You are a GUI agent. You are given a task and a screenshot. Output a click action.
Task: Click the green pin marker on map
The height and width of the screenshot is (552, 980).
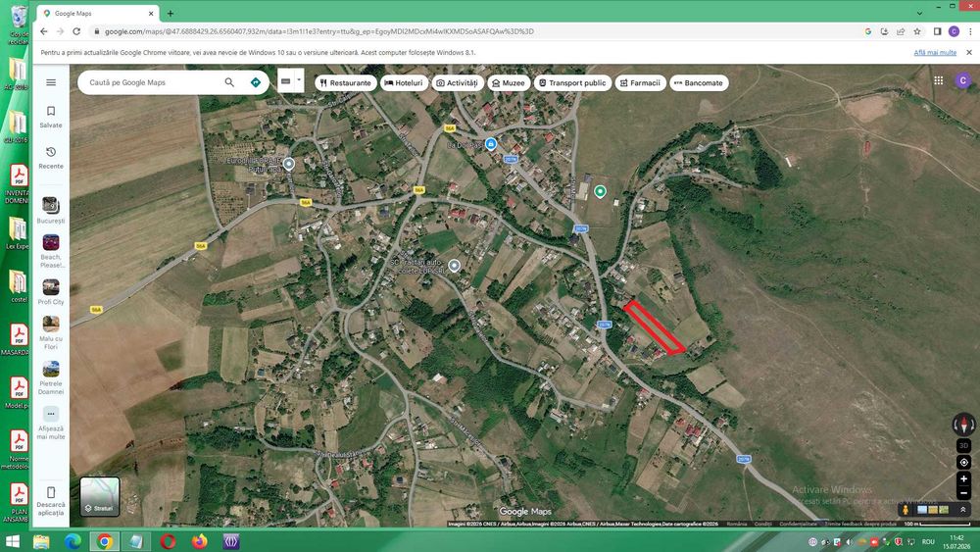pos(600,191)
